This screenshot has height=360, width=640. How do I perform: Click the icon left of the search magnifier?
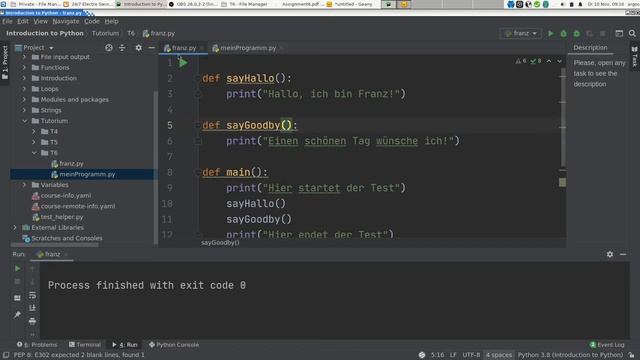(619, 33)
